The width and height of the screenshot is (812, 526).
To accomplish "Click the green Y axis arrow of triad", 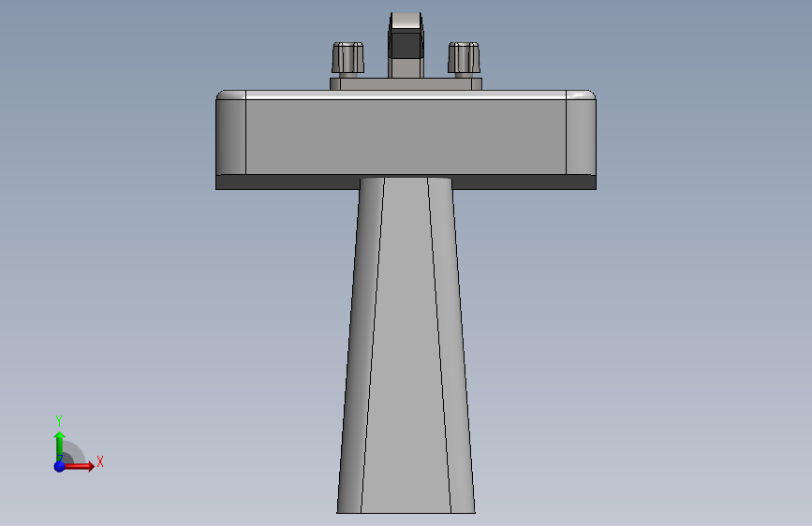I will click(59, 446).
